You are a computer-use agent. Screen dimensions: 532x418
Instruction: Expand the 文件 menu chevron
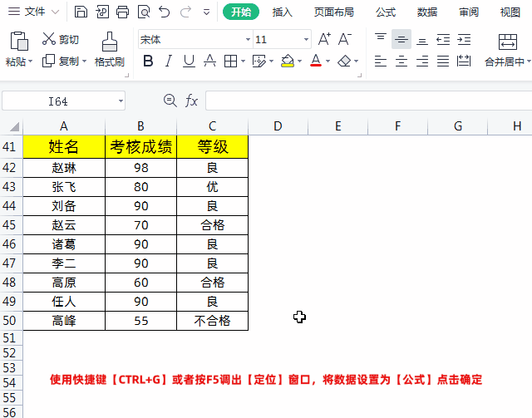click(55, 12)
